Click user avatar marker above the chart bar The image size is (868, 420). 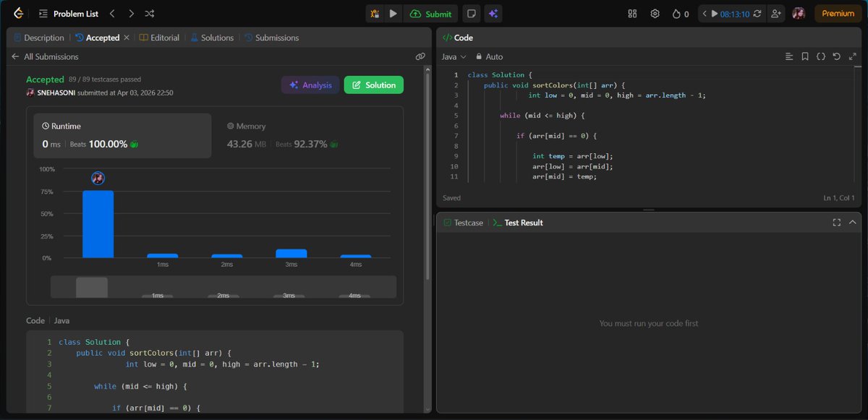point(98,178)
